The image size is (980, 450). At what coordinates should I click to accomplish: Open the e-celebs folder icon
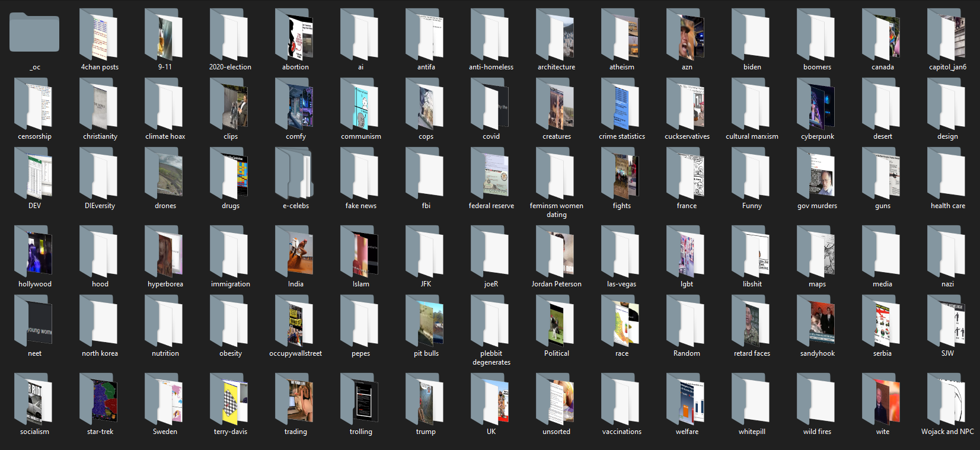[295, 173]
